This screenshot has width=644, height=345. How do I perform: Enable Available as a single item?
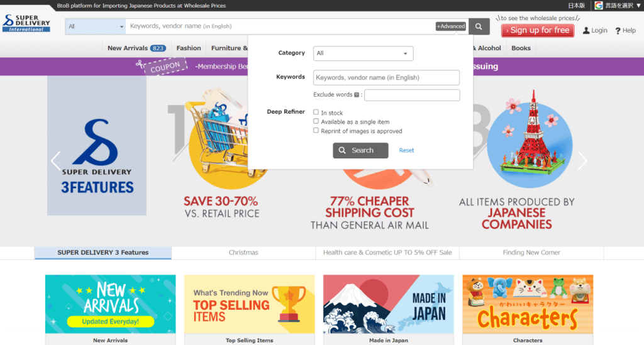316,121
